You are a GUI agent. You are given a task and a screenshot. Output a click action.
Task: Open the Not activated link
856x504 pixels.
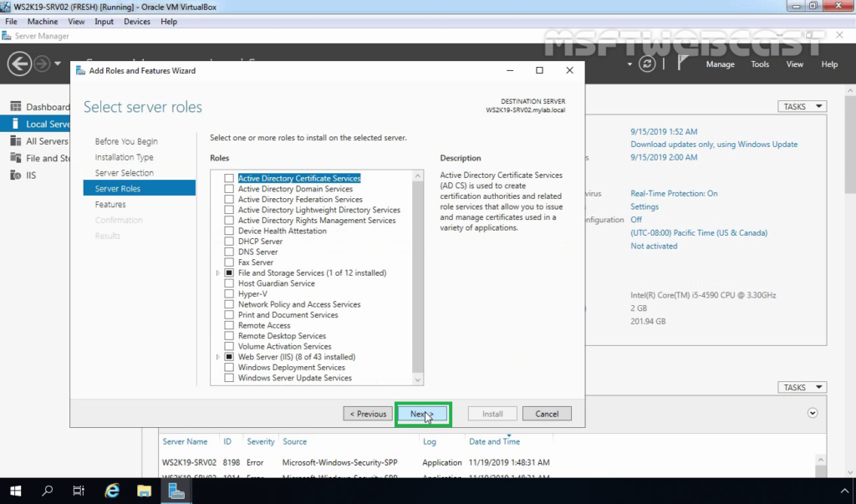tap(654, 246)
